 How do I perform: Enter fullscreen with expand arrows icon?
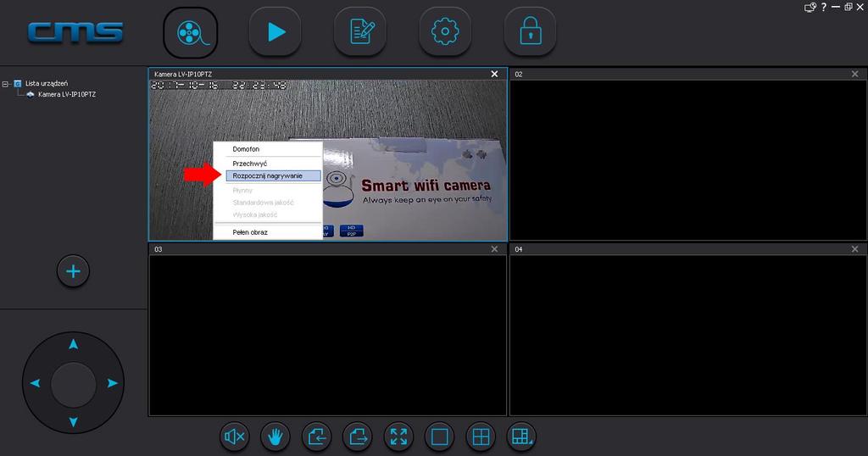pos(398,437)
